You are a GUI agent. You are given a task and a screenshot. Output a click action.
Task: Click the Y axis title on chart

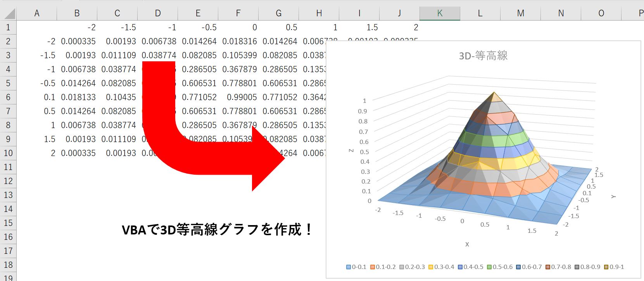[x=613, y=197]
